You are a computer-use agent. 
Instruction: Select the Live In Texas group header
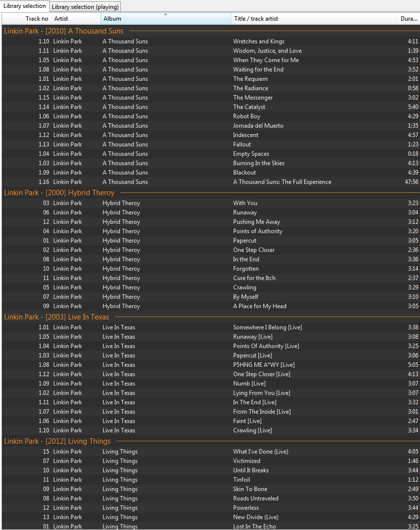[x=211, y=317]
